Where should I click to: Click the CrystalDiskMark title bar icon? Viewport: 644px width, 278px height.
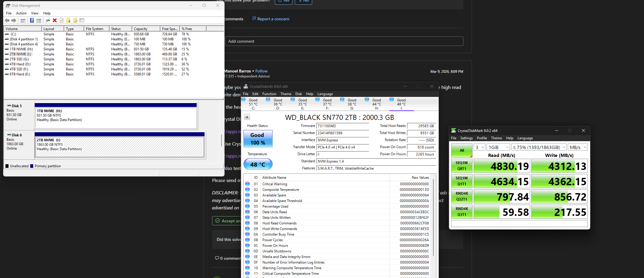coord(454,130)
